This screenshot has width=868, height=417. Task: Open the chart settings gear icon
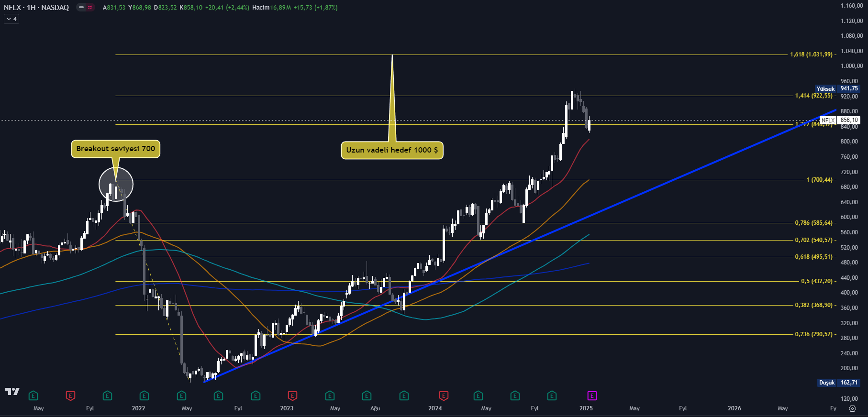(x=852, y=408)
